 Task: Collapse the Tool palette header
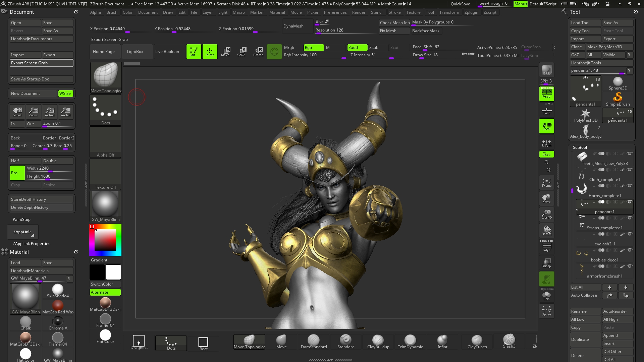click(575, 12)
